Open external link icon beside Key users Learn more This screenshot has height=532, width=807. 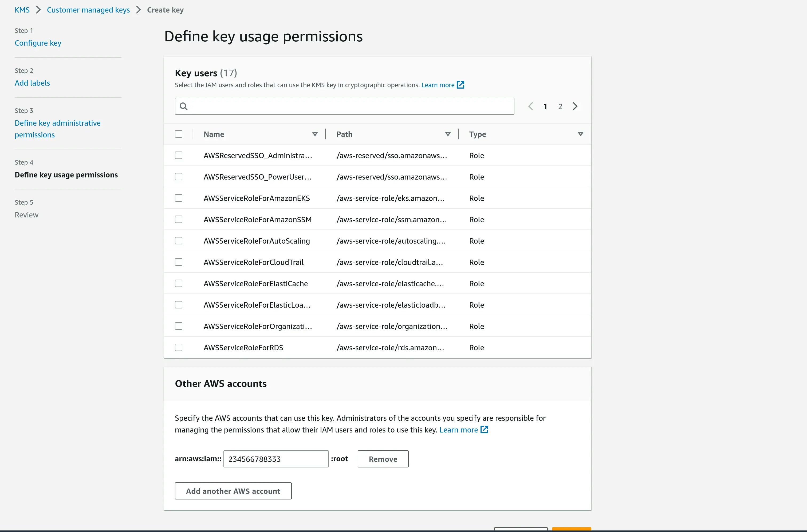pyautogui.click(x=460, y=85)
